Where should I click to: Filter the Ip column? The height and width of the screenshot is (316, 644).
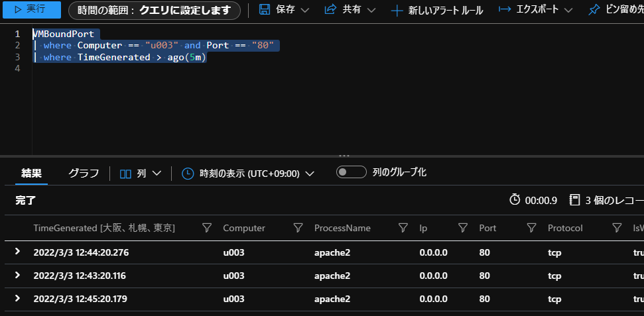[464, 228]
